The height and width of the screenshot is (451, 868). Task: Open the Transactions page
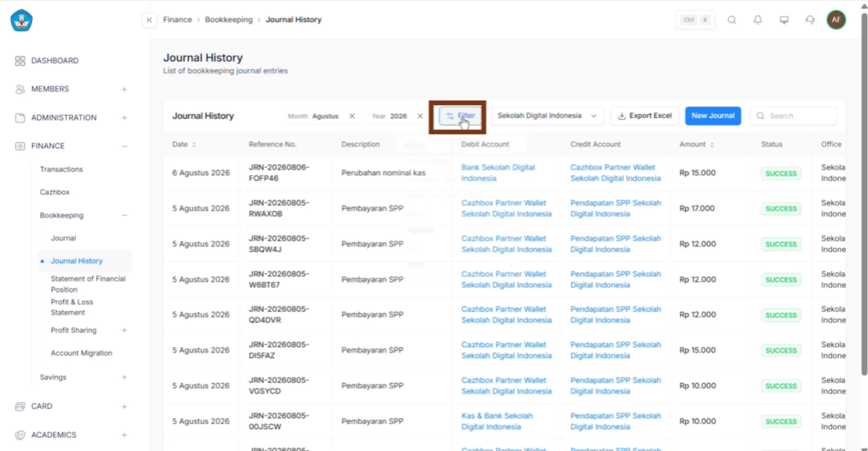pyautogui.click(x=61, y=169)
